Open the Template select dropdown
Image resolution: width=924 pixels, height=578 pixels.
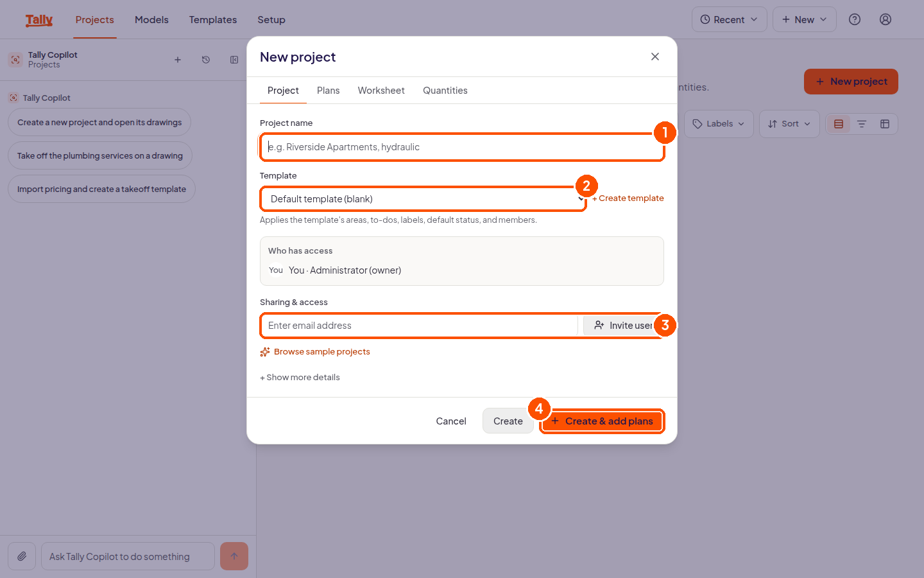coord(424,199)
